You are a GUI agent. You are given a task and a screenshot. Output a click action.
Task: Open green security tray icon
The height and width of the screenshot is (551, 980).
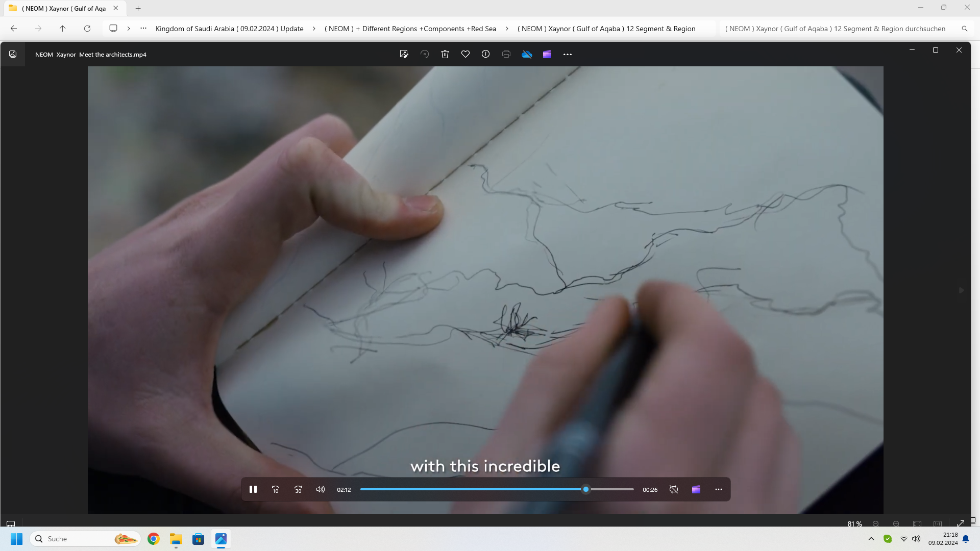(x=888, y=539)
